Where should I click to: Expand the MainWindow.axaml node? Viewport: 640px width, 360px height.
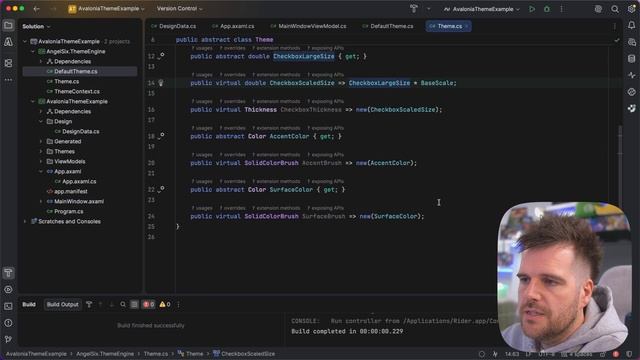click(41, 202)
